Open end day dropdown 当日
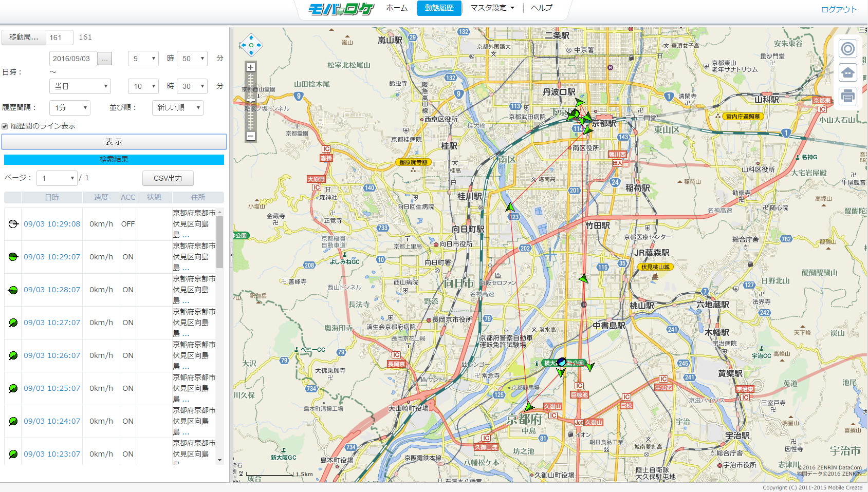868x492 pixels. pyautogui.click(x=80, y=86)
